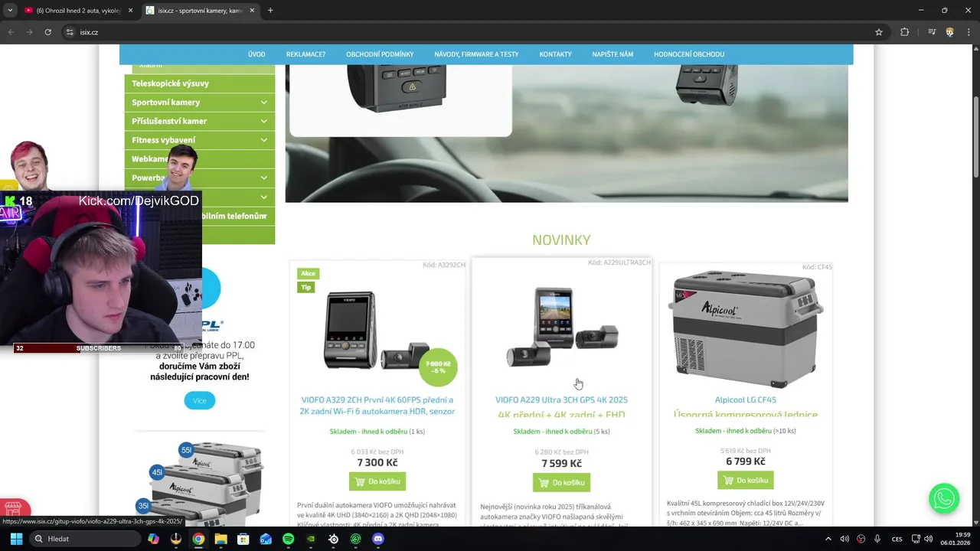Open Sportovní kamery category link
The width and height of the screenshot is (980, 551).
click(x=166, y=102)
